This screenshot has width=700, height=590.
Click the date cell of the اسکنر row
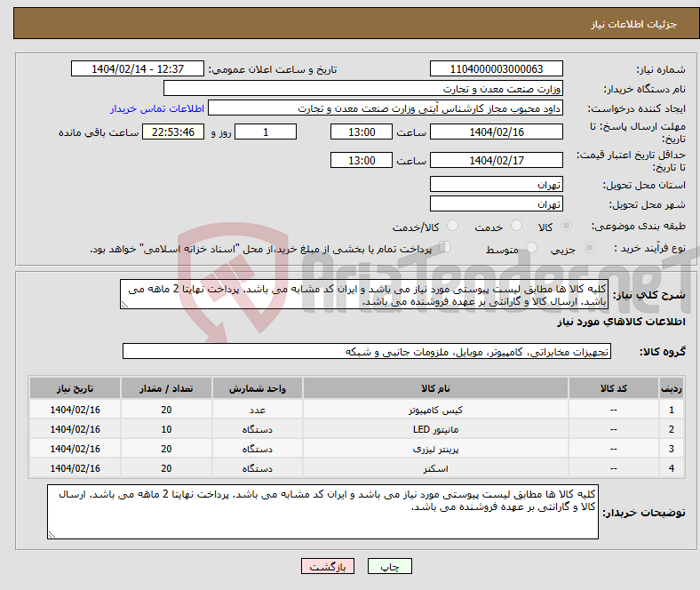coord(75,468)
